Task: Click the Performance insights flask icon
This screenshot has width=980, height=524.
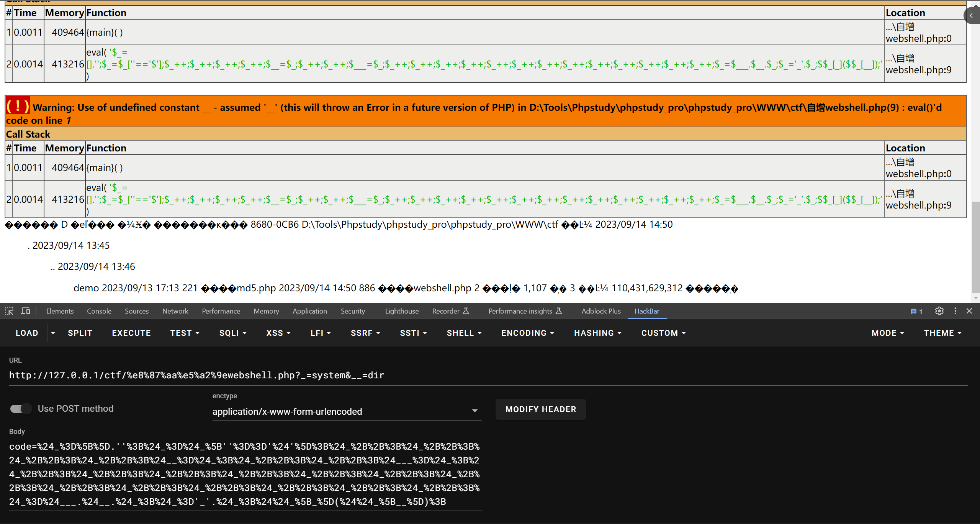Action: pyautogui.click(x=559, y=311)
